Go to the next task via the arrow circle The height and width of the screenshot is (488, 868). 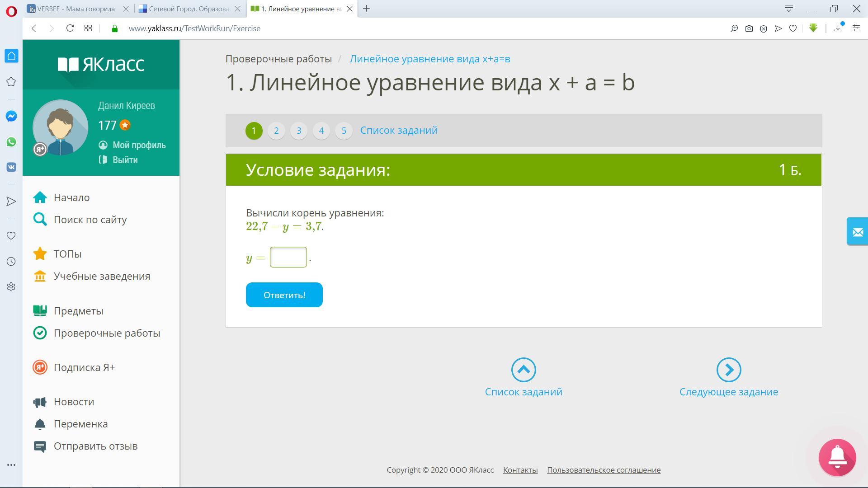[728, 370]
